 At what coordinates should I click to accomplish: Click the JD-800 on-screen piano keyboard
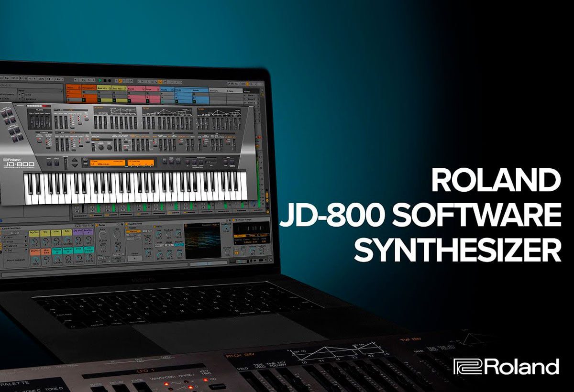(x=135, y=187)
